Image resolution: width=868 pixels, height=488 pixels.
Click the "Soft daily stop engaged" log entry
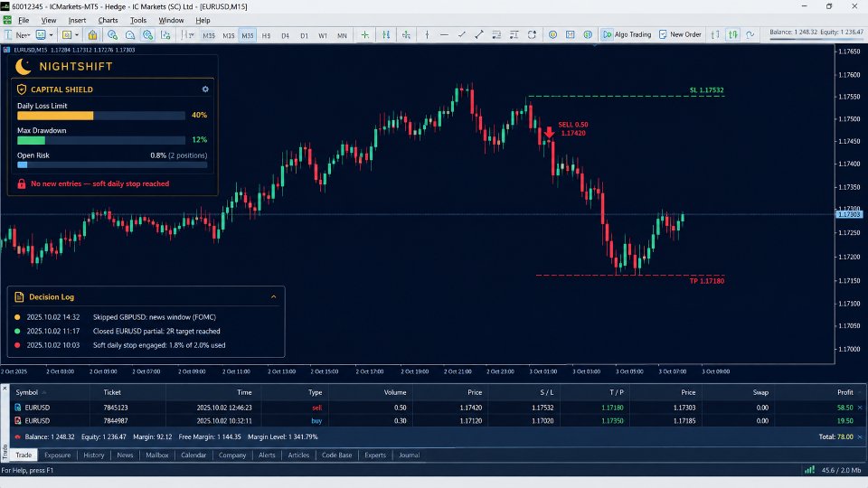pyautogui.click(x=159, y=345)
